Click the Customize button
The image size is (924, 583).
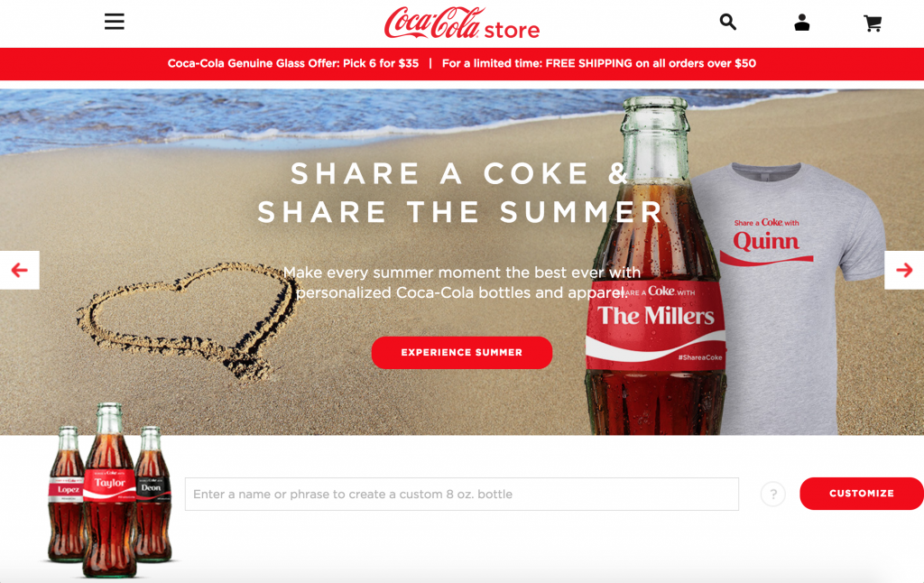[862, 494]
